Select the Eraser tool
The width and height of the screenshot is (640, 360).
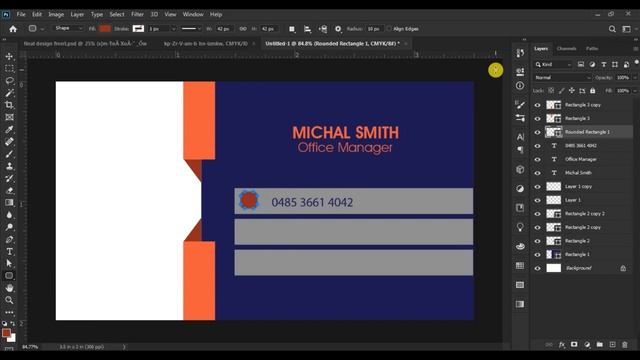pos(9,191)
